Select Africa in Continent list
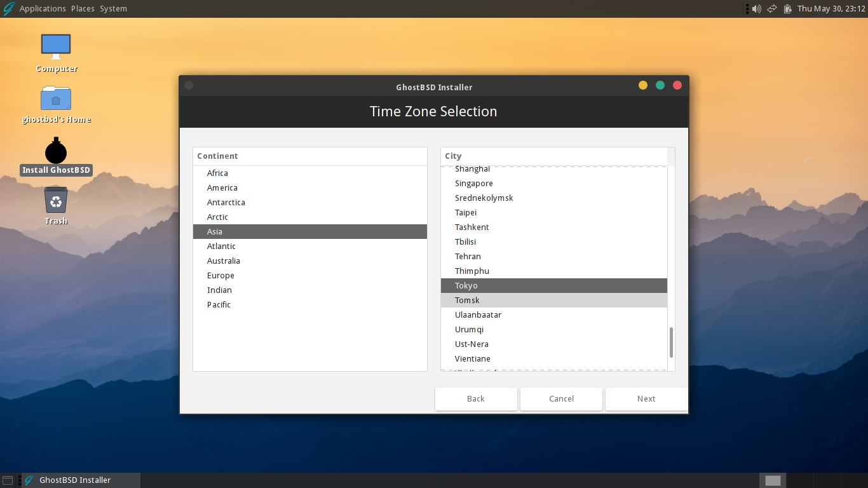Screen dimensions: 868x488 310,173
